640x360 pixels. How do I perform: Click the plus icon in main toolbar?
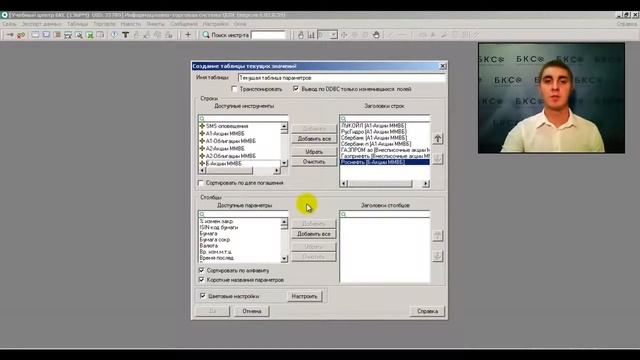[x=188, y=35]
